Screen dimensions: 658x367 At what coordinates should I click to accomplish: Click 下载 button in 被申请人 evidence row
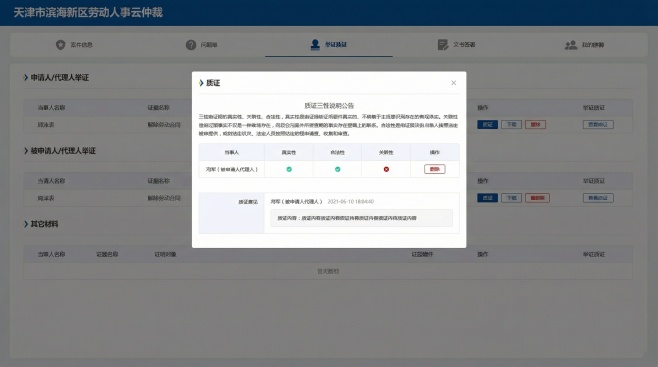pyautogui.click(x=511, y=198)
